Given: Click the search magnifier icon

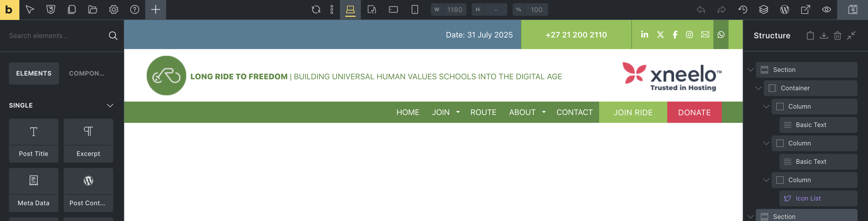Looking at the screenshot, I should [113, 36].
